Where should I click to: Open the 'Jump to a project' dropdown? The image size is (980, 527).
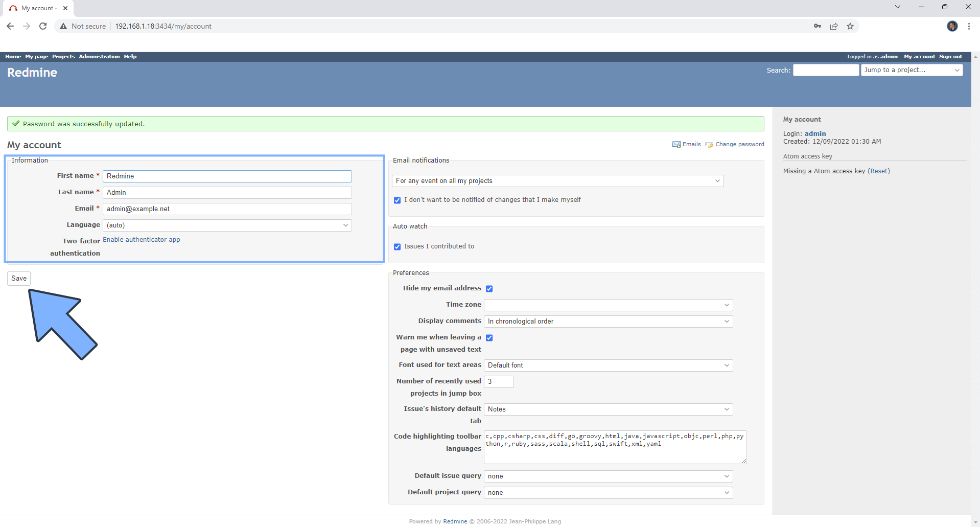[912, 70]
